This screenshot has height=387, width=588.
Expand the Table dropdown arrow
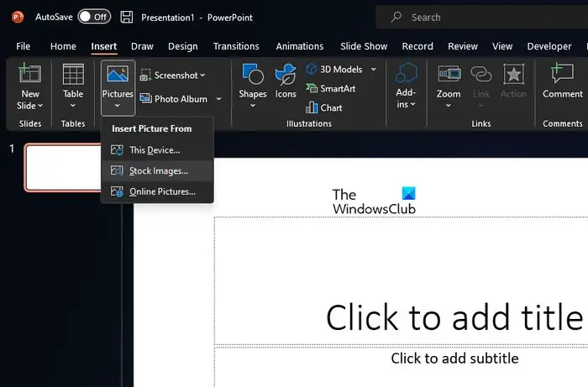(73, 106)
